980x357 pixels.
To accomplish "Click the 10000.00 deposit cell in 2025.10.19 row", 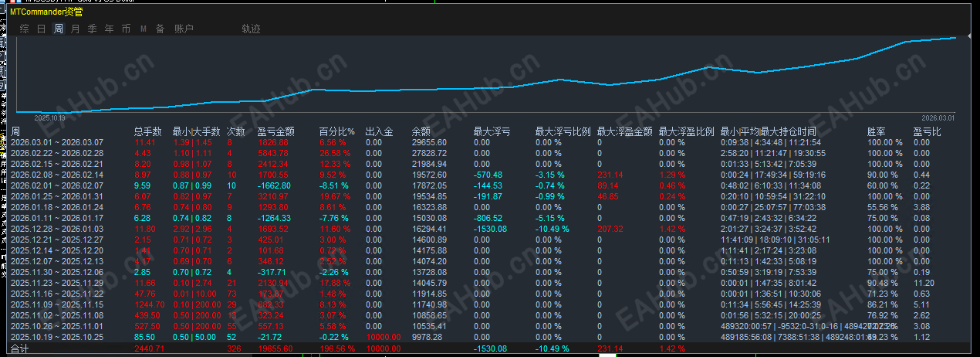I will (383, 337).
